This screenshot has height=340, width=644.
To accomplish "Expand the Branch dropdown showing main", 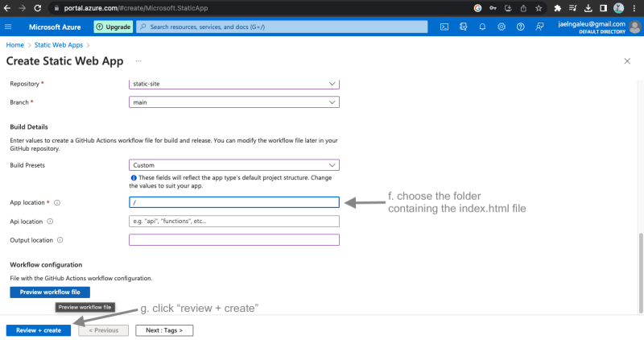I will (234, 102).
